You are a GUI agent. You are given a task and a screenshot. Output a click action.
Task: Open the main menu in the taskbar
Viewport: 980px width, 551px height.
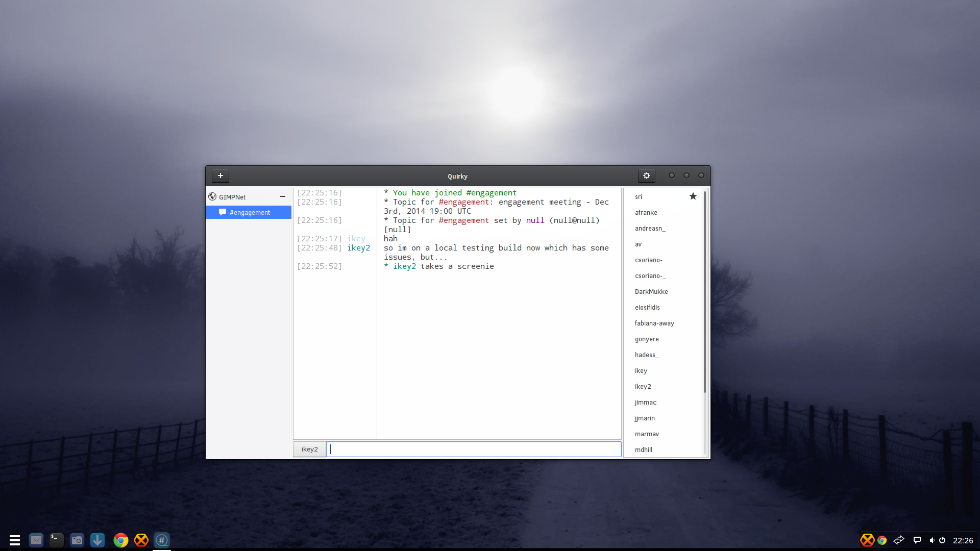click(x=15, y=540)
